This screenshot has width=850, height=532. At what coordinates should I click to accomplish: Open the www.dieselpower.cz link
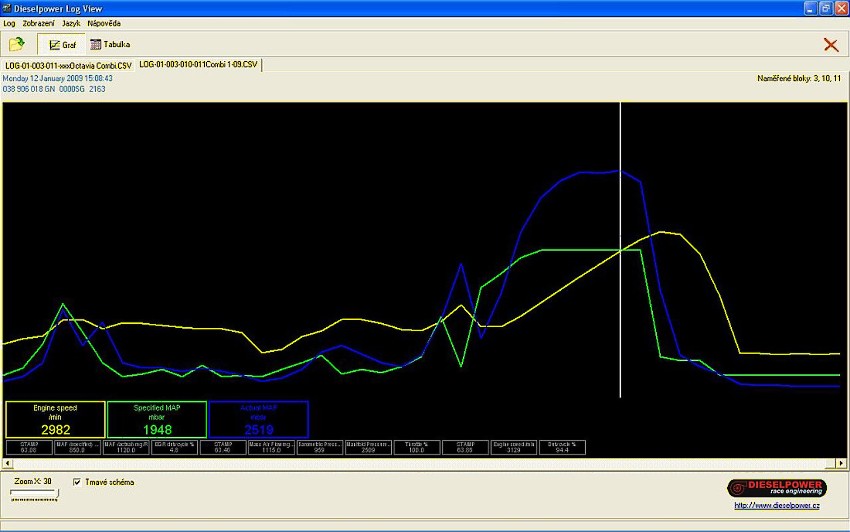point(779,505)
